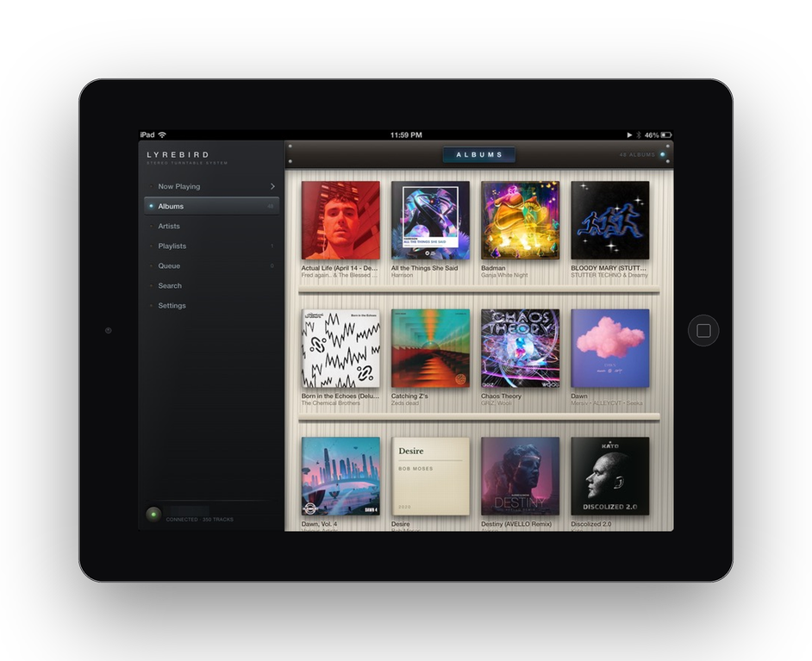Click the 'Badman' title text
The width and height of the screenshot is (812, 661).
[493, 268]
